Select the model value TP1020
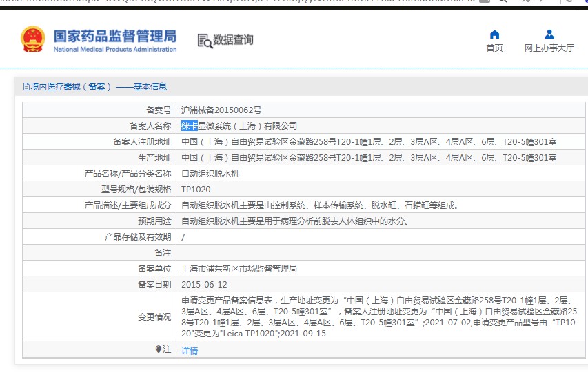This screenshot has width=588, height=373. tap(196, 190)
